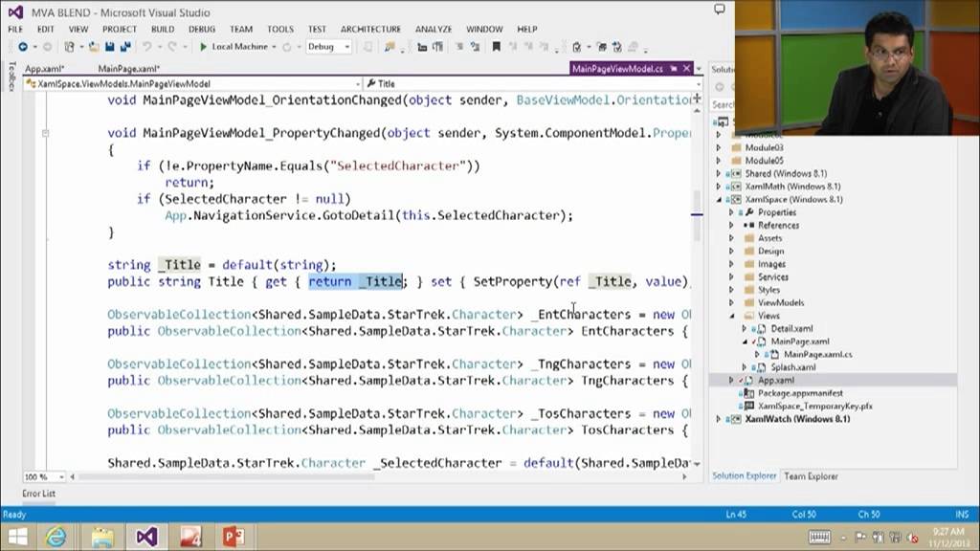980x551 pixels.
Task: Switch to the MainPage.xaml* editor tab
Action: point(129,69)
